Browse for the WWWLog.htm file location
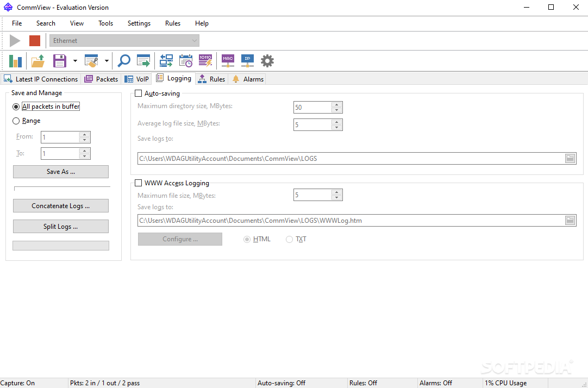Screen dimensions: 588x388 tap(570, 221)
